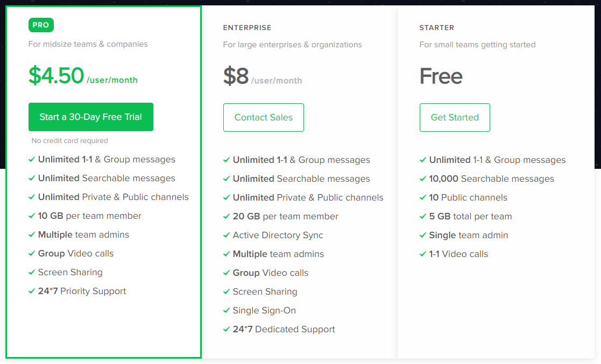
Task: Click the Free price in the Starter plan
Action: pyautogui.click(x=441, y=76)
